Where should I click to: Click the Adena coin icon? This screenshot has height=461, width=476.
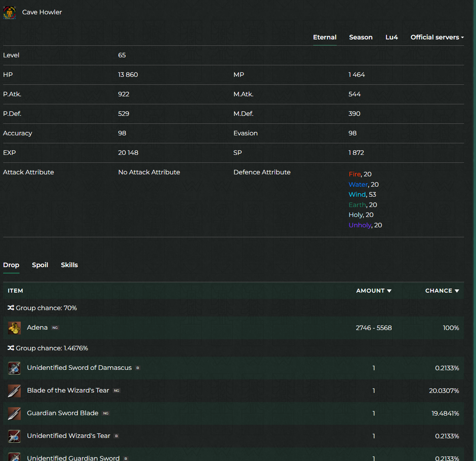pyautogui.click(x=14, y=328)
